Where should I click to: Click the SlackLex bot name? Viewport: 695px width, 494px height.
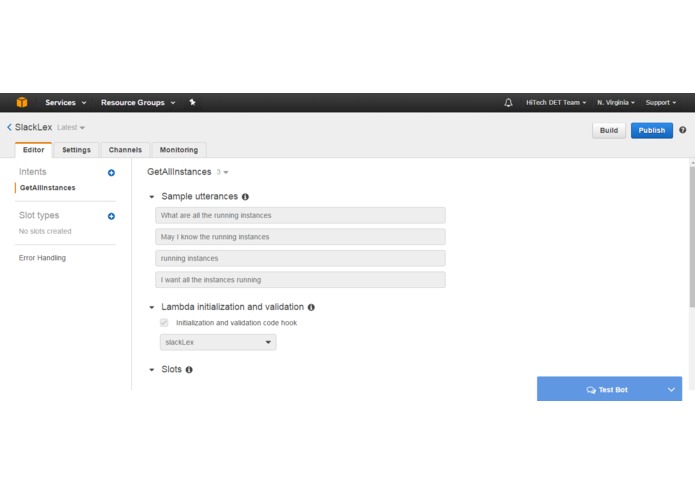[x=33, y=127]
